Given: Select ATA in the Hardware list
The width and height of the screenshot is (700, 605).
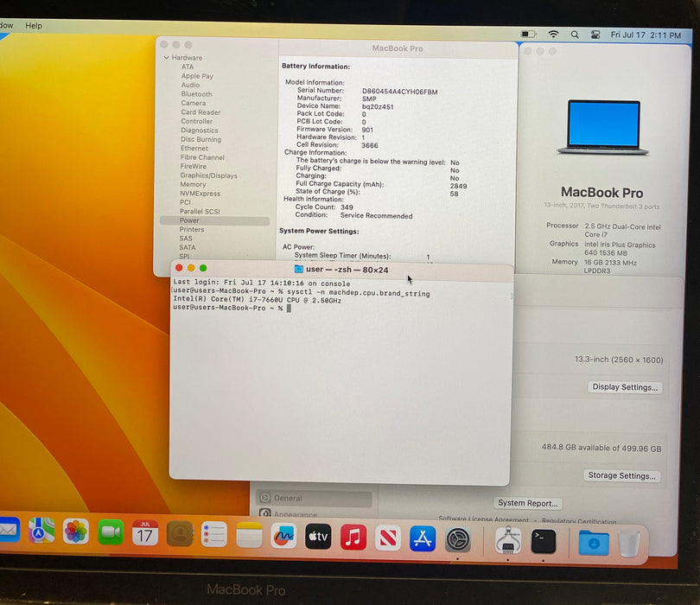Looking at the screenshot, I should point(188,67).
